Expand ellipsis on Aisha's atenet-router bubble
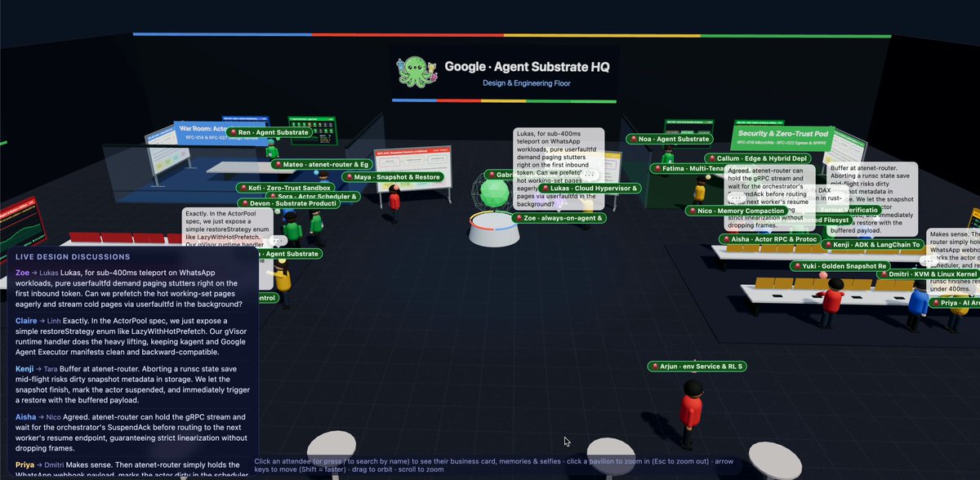The height and width of the screenshot is (480, 980). pos(736,197)
